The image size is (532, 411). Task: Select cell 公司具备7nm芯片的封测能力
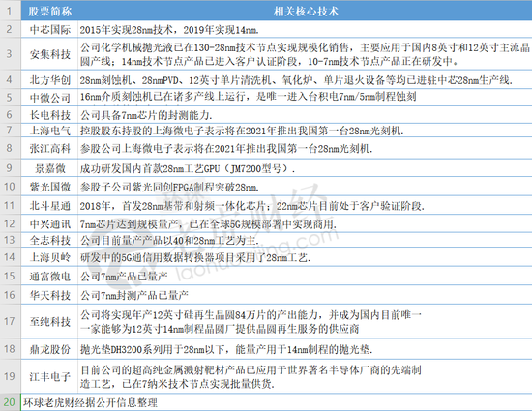click(305, 115)
